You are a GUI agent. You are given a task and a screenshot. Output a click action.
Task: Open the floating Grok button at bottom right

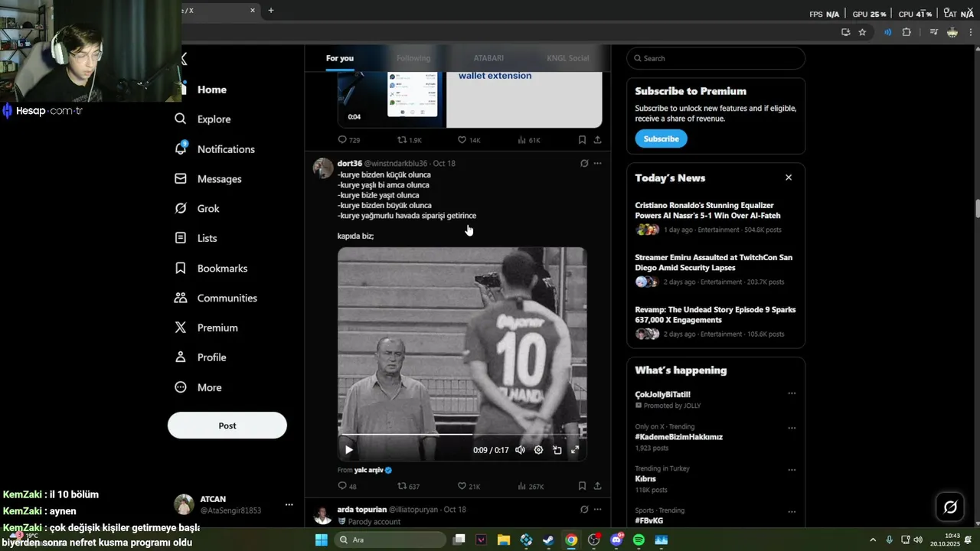pyautogui.click(x=950, y=507)
